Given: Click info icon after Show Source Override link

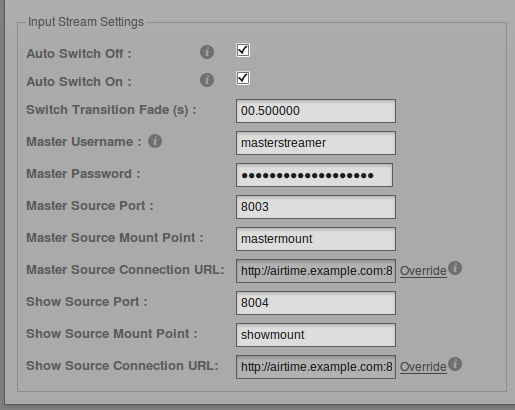Looking at the screenshot, I should click(455, 364).
